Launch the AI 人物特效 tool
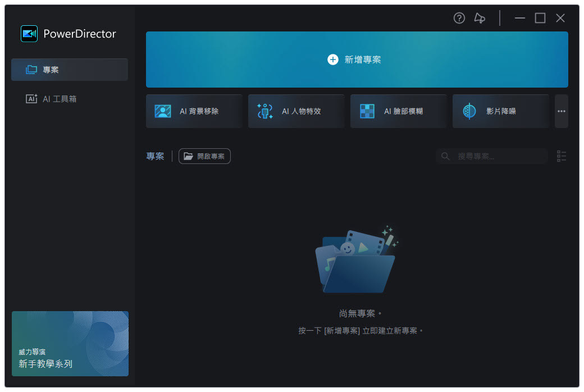 coord(296,111)
